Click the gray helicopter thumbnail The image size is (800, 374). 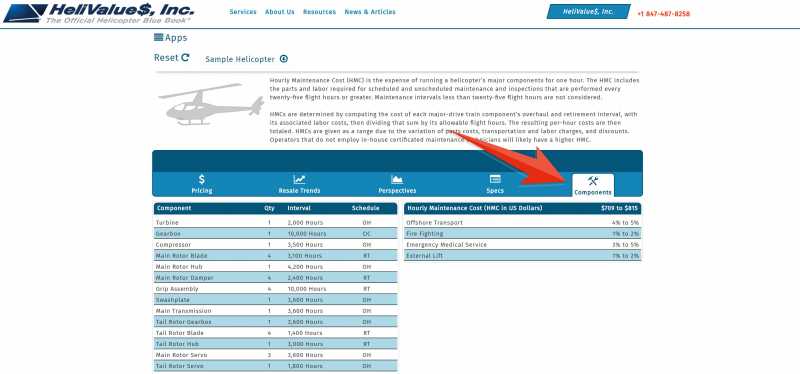tap(211, 104)
